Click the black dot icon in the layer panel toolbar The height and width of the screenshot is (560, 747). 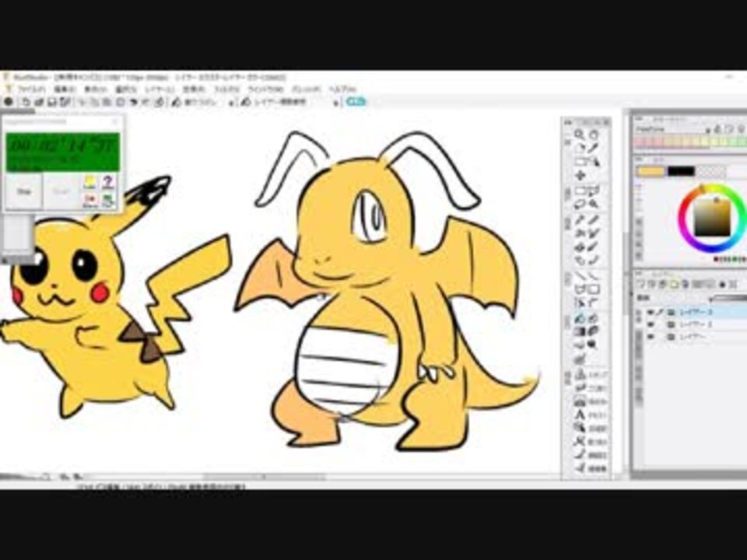[722, 285]
